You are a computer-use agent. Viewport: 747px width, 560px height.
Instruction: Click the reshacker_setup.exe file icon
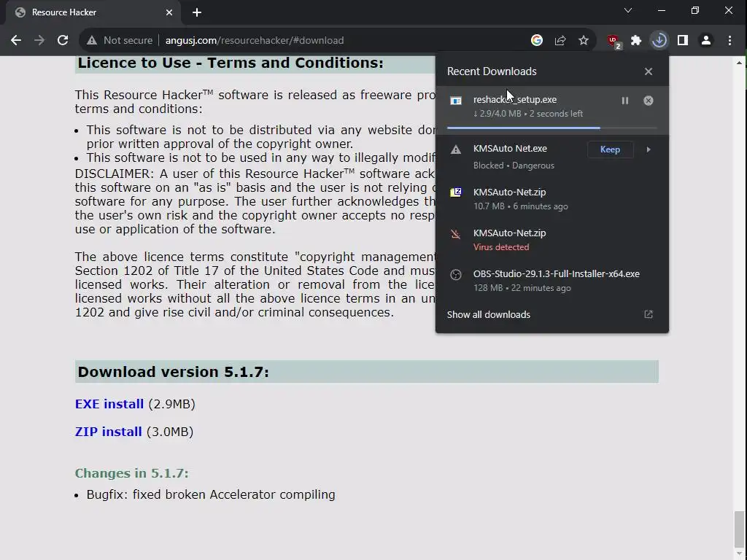tap(456, 101)
